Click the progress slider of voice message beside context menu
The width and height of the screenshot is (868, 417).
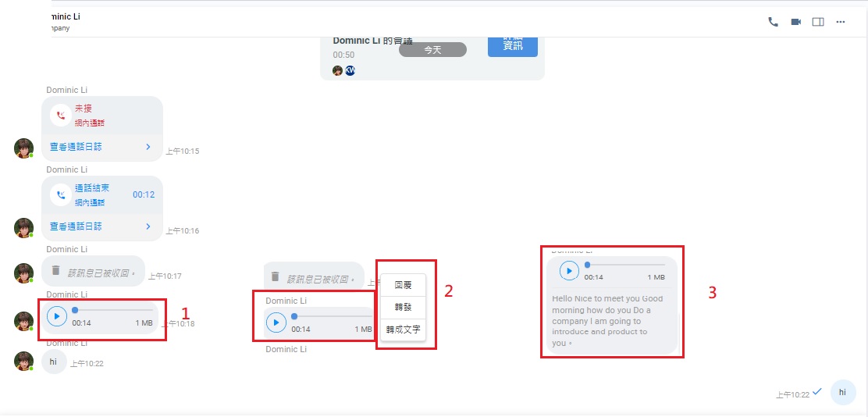[x=333, y=316]
